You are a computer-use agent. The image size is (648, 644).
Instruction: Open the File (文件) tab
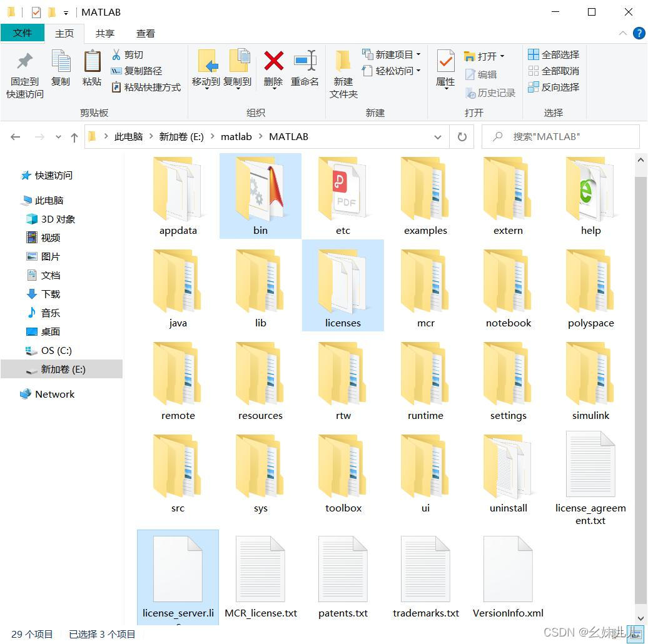[x=23, y=33]
